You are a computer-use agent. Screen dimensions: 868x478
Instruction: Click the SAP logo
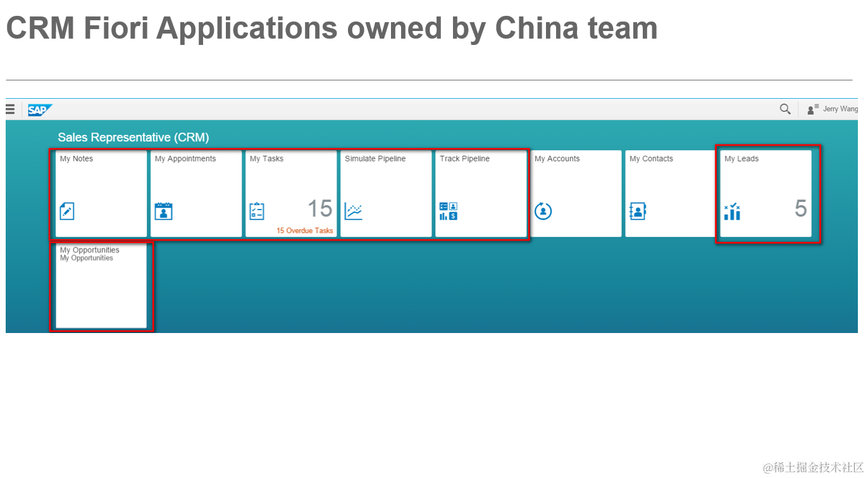coord(40,110)
